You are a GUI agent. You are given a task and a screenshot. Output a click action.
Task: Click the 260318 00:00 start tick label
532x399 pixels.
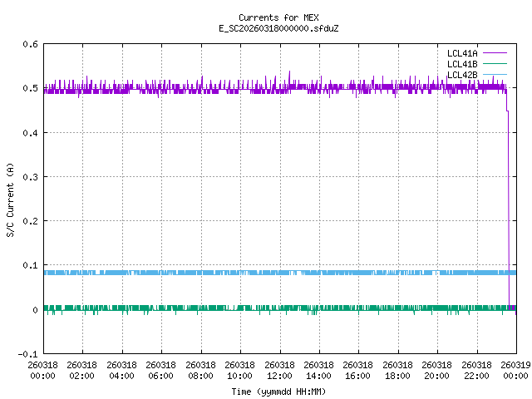click(42, 370)
